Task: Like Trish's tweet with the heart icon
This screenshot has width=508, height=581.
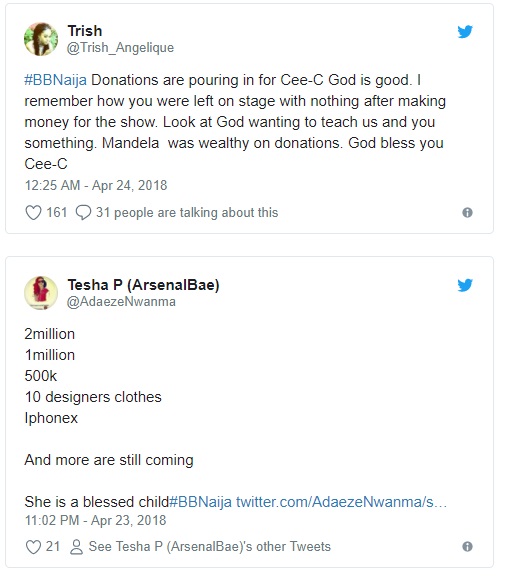Action: tap(33, 213)
